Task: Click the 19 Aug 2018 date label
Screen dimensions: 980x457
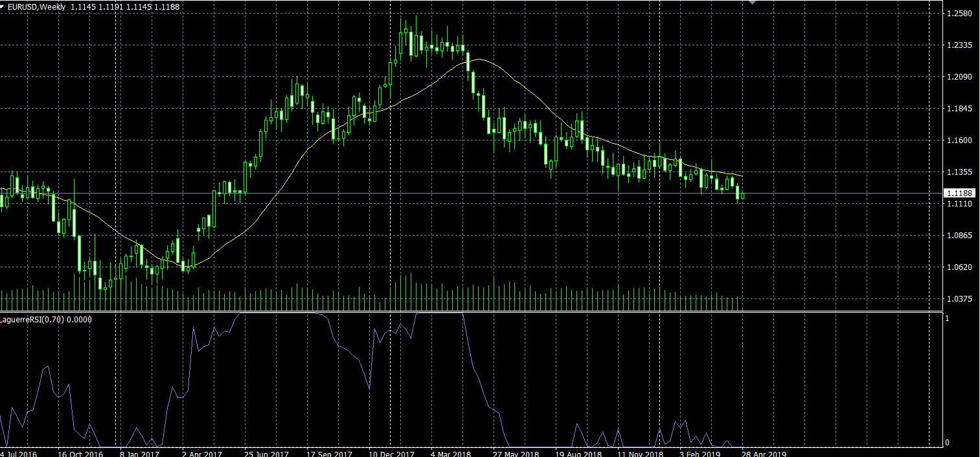Action: (579, 454)
